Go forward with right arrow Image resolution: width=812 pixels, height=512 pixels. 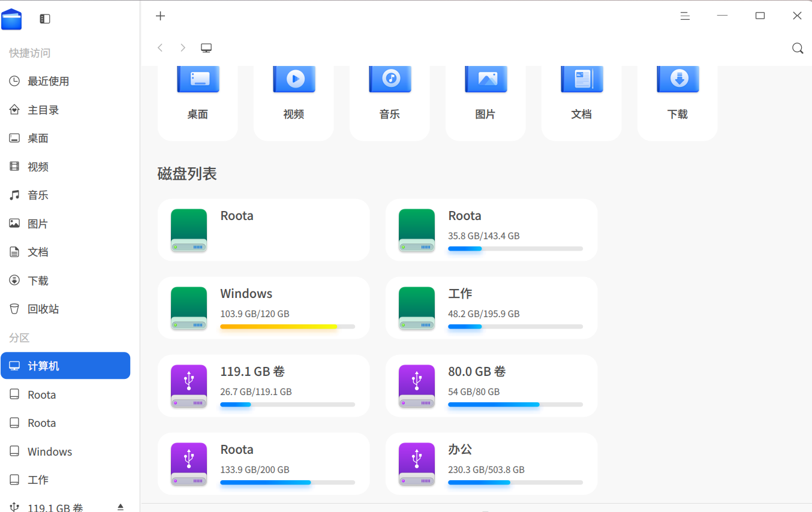point(183,47)
